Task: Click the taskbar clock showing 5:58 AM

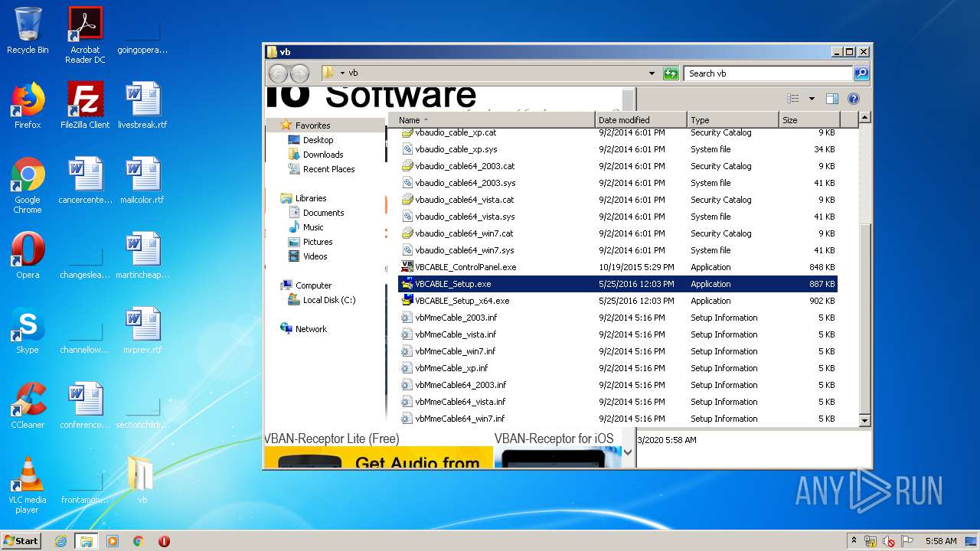Action: 941,541
